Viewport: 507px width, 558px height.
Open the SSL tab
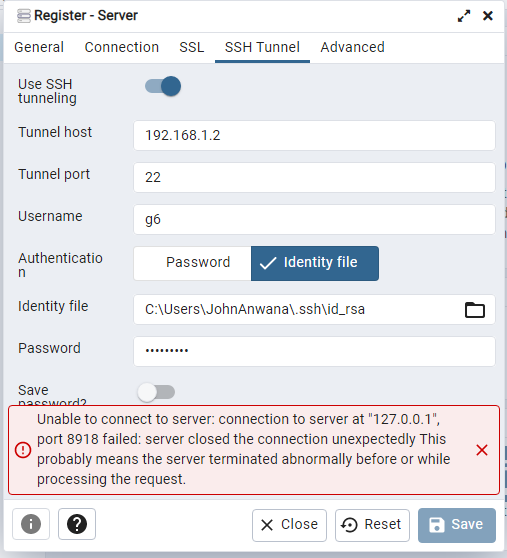coord(192,47)
